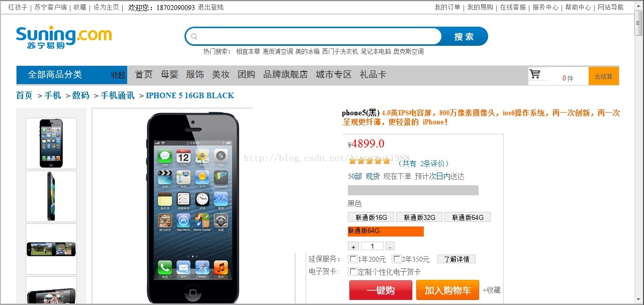The height and width of the screenshot is (305, 644).
Task: Increase quantity with the plus button
Action: pos(353,246)
